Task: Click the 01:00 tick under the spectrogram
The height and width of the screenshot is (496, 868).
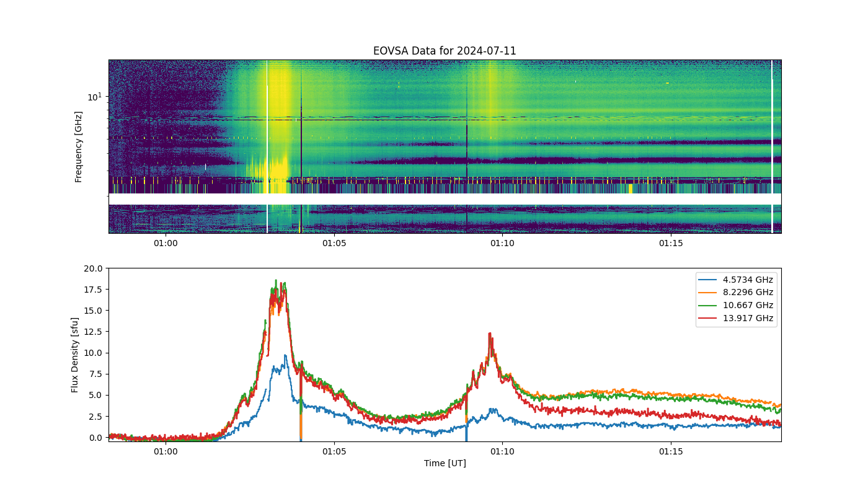Action: click(166, 243)
